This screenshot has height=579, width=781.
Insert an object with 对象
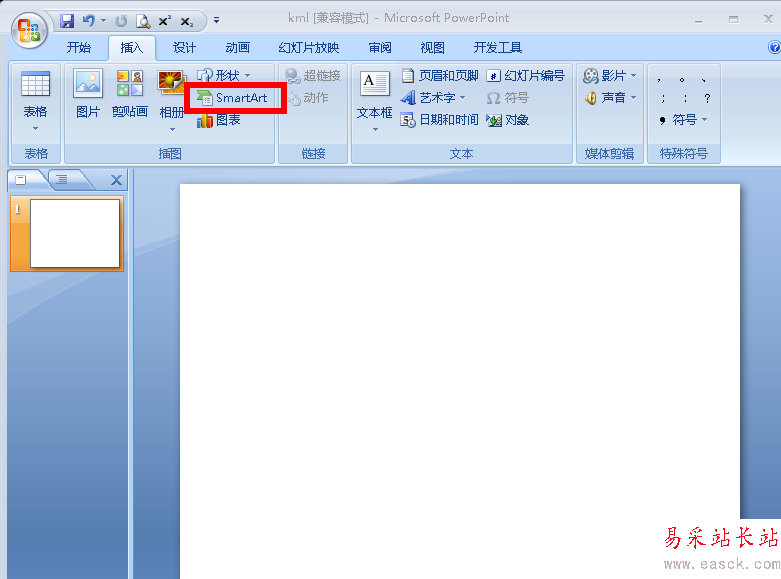508,120
